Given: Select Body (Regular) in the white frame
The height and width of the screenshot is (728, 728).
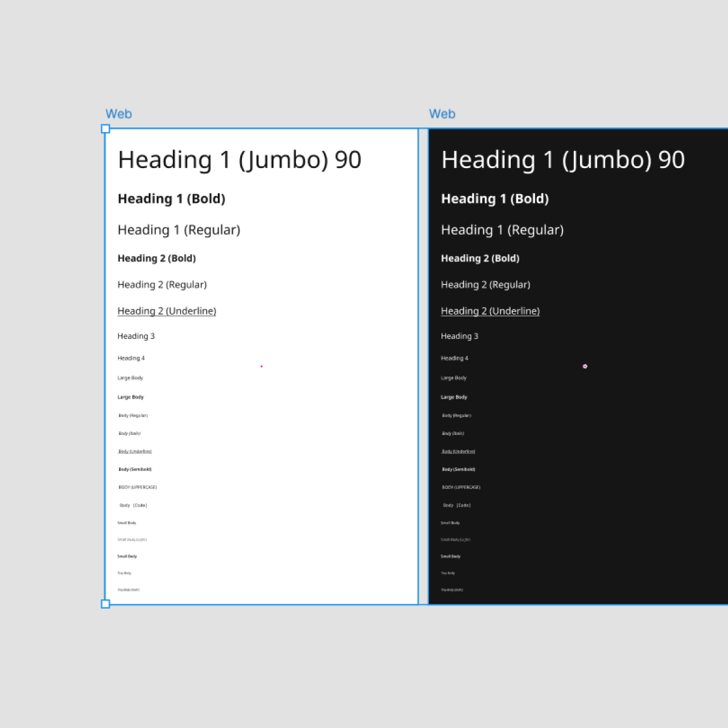Looking at the screenshot, I should click(x=133, y=416).
